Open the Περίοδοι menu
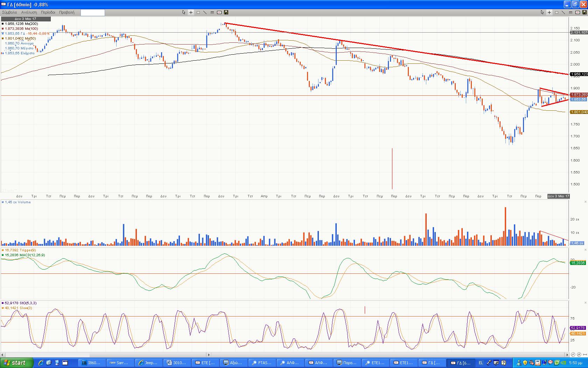This screenshot has height=368, width=588. click(x=48, y=12)
